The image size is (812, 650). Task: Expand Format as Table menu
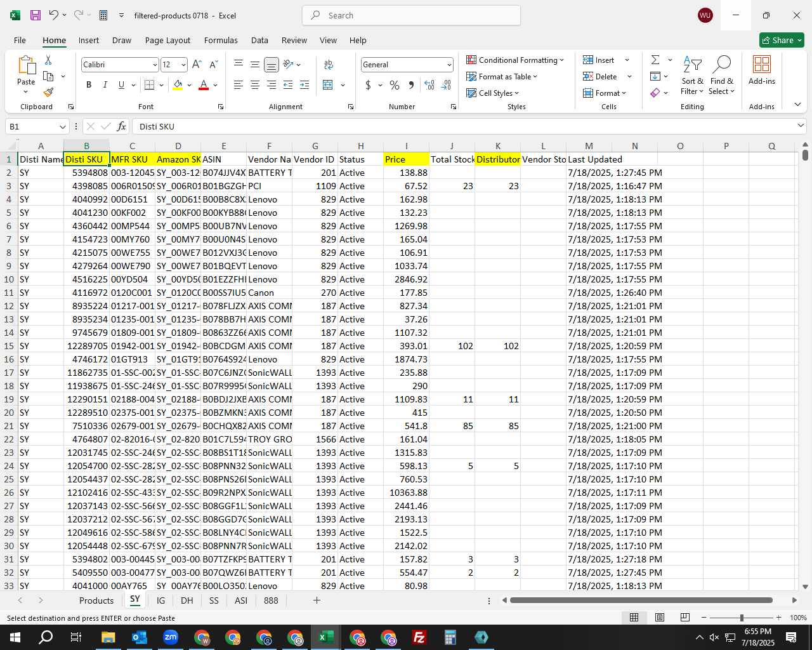pos(501,76)
